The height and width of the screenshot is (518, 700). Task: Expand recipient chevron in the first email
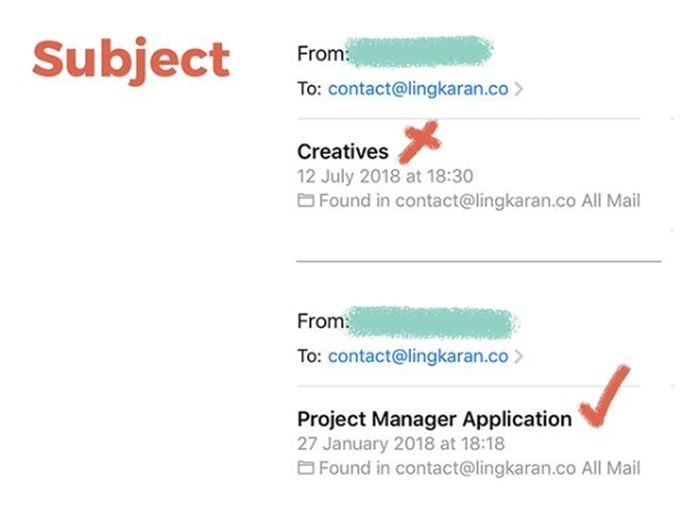click(518, 89)
